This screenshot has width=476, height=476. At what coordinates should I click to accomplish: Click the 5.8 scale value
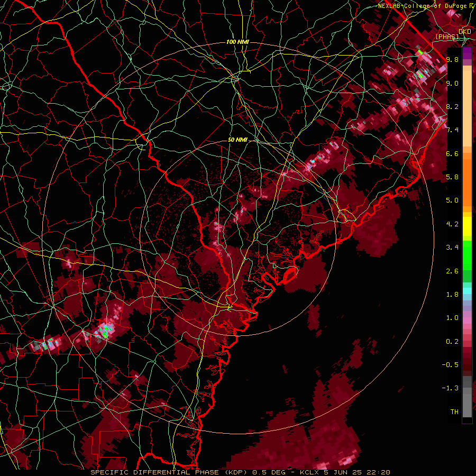tap(452, 177)
